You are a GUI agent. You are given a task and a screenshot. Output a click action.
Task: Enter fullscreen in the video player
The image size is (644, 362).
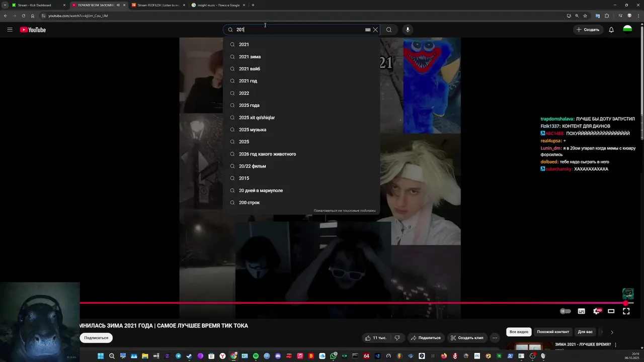point(626,311)
